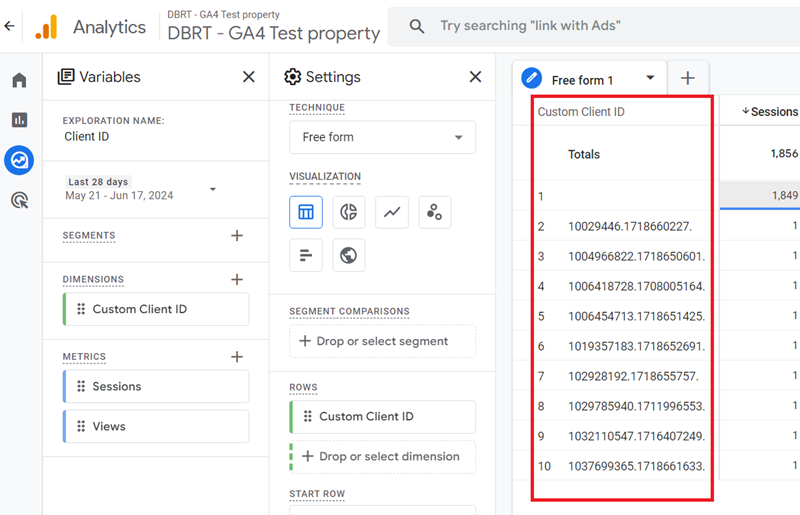The image size is (800, 515).
Task: Select Custom Client ID in Rows
Action: tap(382, 416)
